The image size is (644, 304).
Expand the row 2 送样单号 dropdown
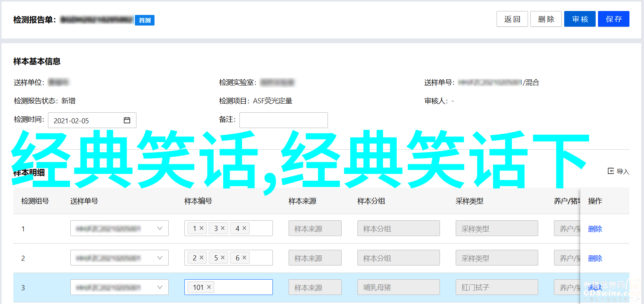pos(160,258)
